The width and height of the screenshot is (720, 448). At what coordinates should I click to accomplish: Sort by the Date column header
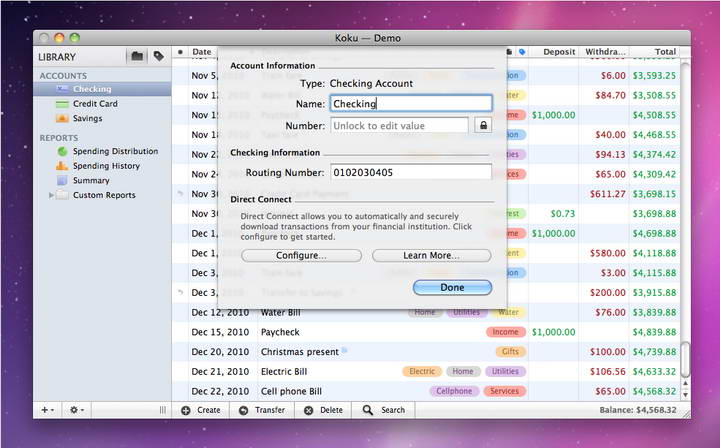[202, 52]
